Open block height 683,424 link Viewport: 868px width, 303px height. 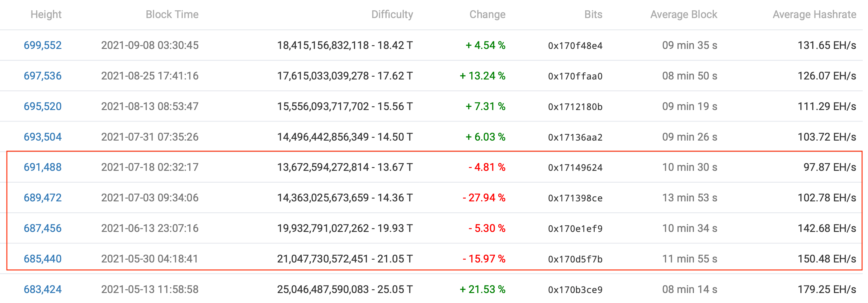(x=42, y=289)
